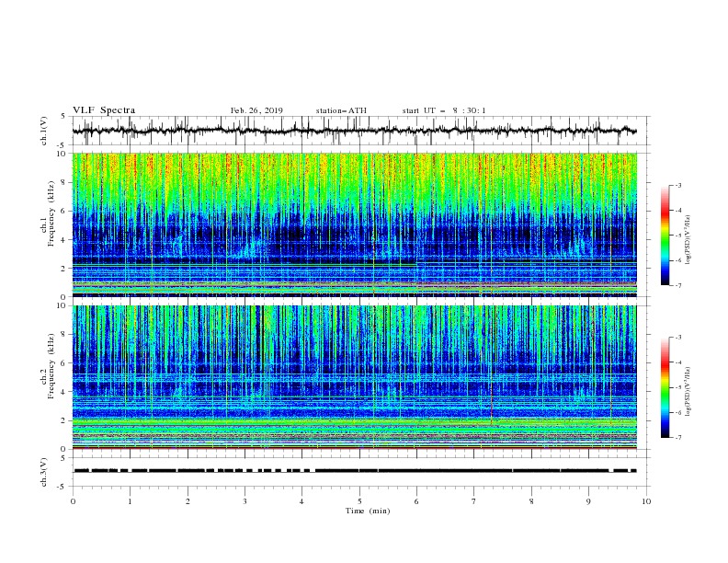Click the upper color bar 'log(PSD)(V²/Hz)' label
This screenshot has height=563, width=728.
click(x=688, y=240)
